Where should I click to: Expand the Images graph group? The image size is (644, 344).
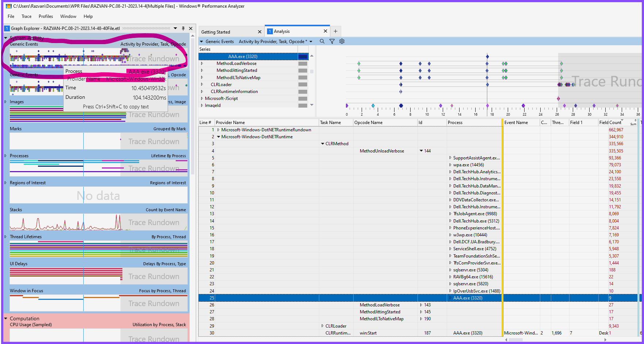[5, 101]
